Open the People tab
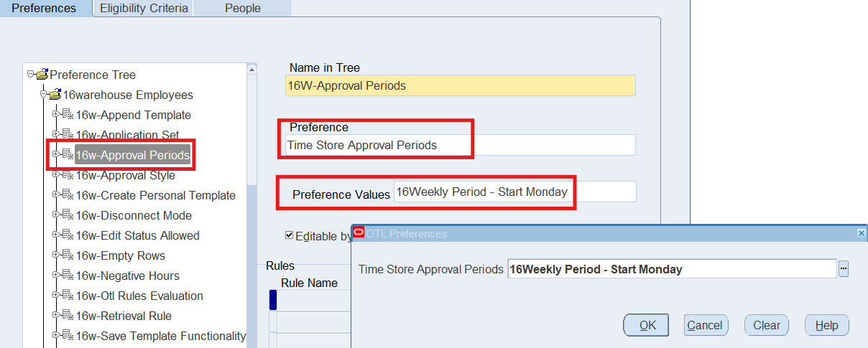This screenshot has width=868, height=348. (x=243, y=9)
